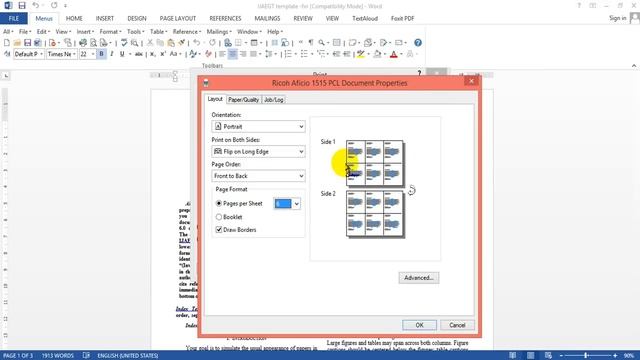Apply superscript formatting
The image size is (640, 360).
[x=162, y=54]
